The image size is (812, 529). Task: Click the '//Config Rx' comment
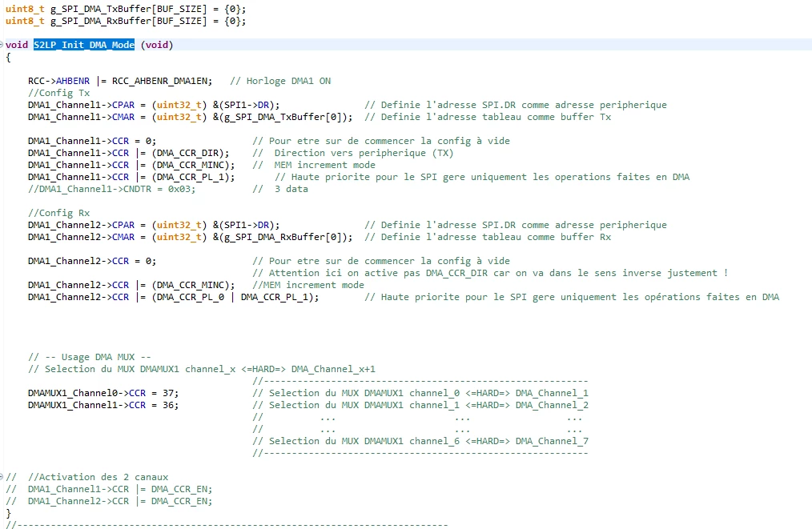coord(59,213)
